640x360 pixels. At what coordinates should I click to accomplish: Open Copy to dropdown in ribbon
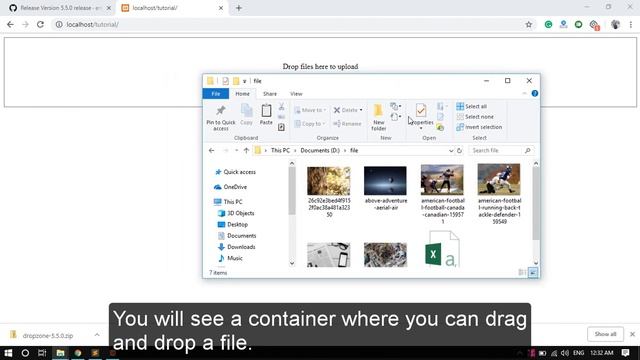click(310, 124)
